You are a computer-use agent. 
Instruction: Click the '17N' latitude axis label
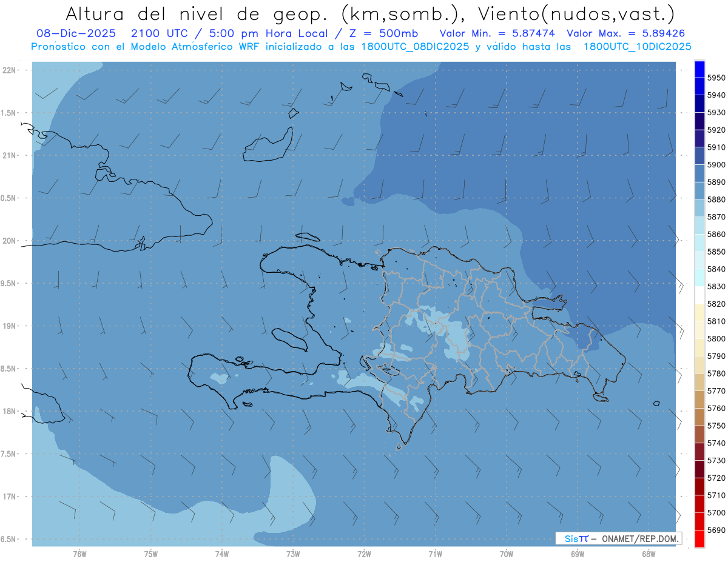click(x=8, y=497)
